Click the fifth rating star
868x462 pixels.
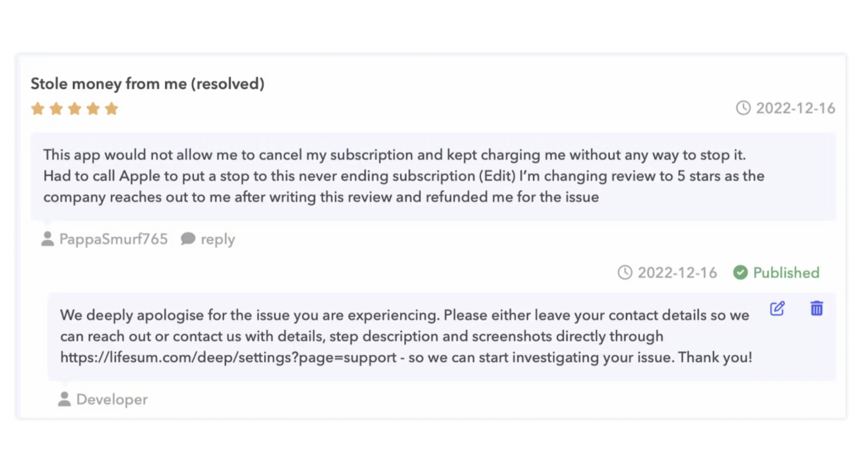click(x=112, y=108)
